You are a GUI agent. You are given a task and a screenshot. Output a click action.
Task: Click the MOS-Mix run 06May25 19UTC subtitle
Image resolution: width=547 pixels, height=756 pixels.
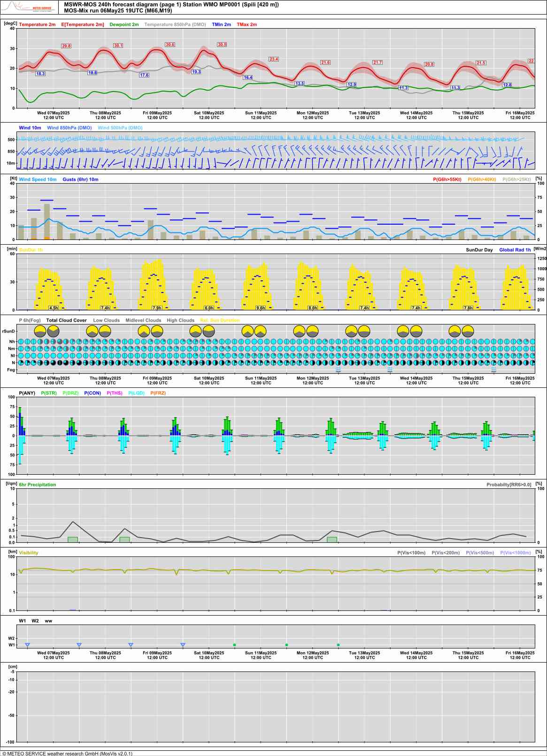(118, 11)
